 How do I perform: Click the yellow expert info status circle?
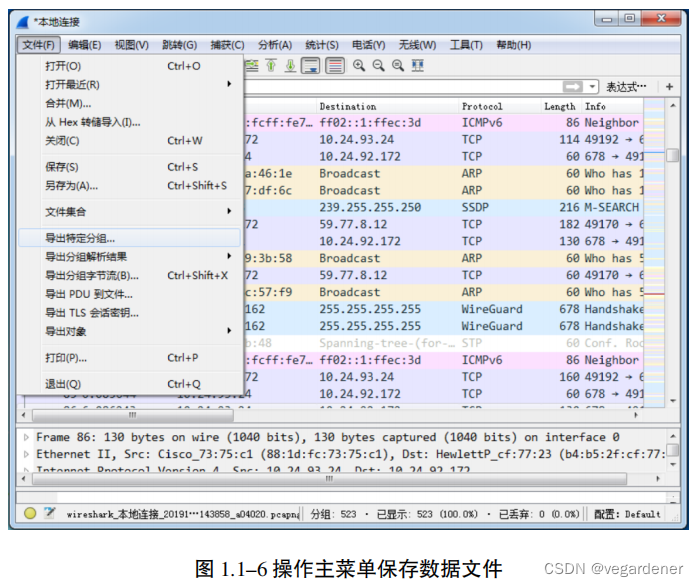tap(30, 513)
